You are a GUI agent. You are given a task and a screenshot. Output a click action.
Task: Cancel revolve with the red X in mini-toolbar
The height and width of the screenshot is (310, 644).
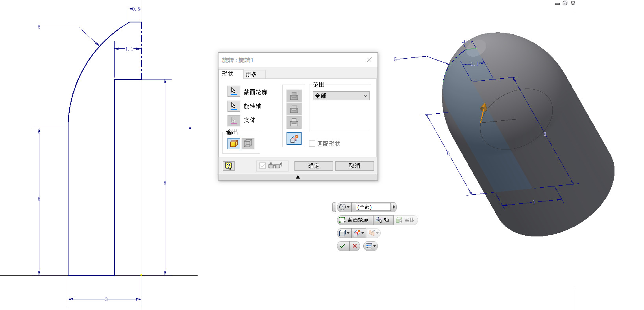(355, 246)
